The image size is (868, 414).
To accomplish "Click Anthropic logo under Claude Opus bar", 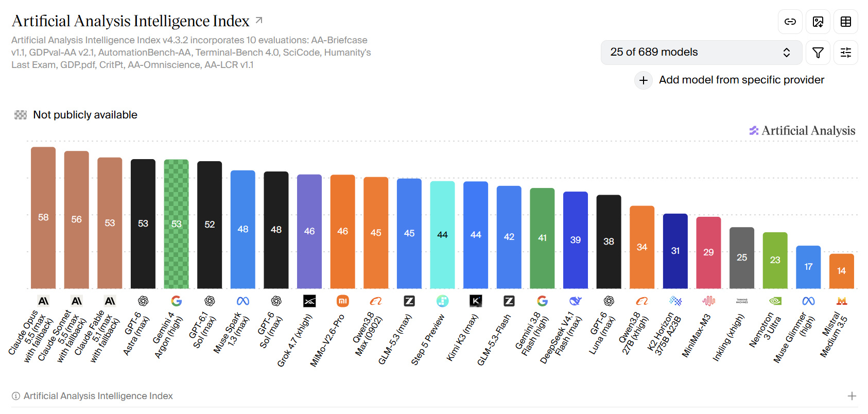I will [x=43, y=301].
